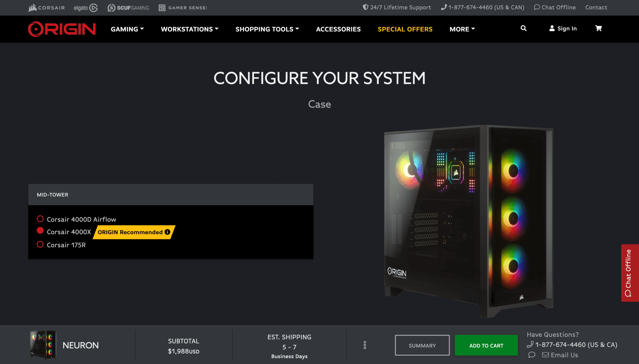Click the Neuron PC thumbnail image

point(43,345)
